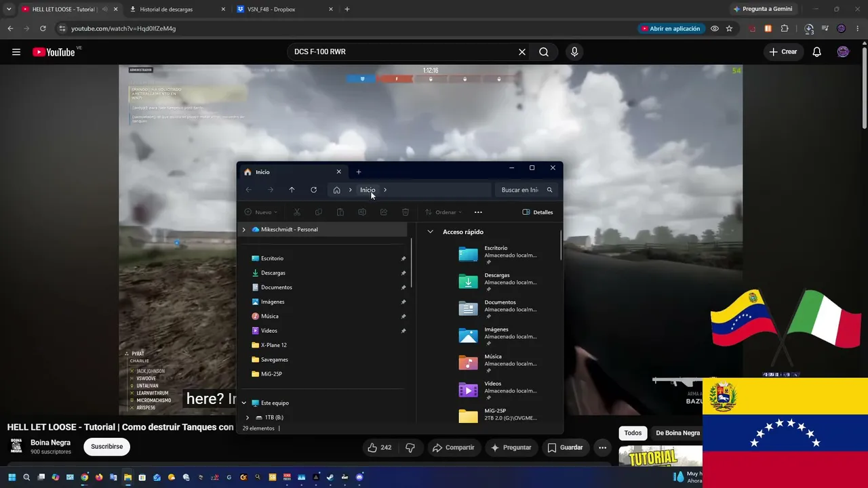Click the Preguntar button
Screen dimensions: 868x488
511,447
